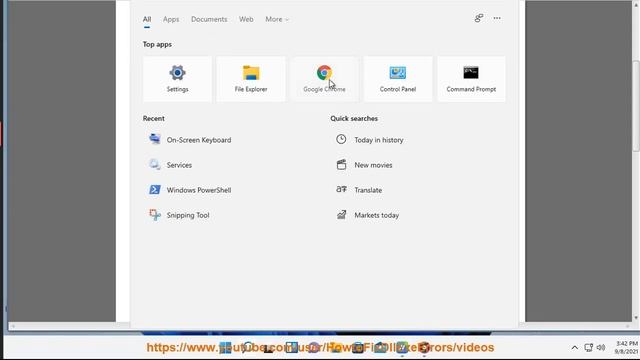
Task: Launch File Explorer tile
Action: (251, 79)
